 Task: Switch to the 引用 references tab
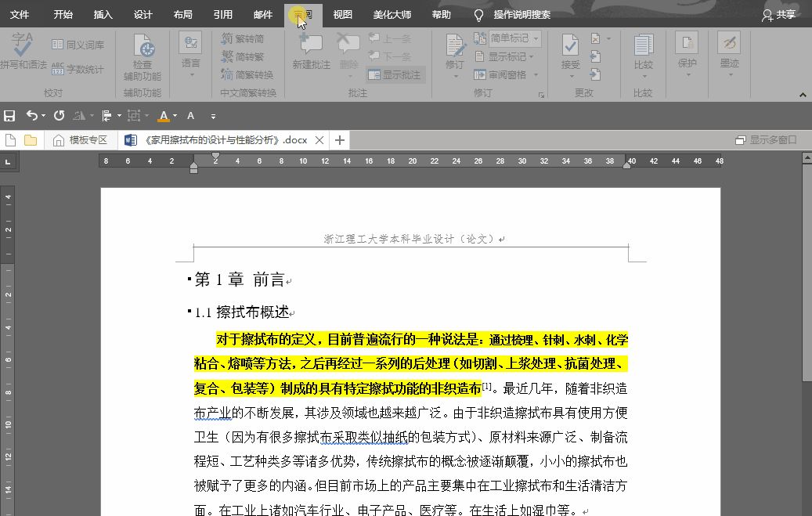[x=222, y=15]
